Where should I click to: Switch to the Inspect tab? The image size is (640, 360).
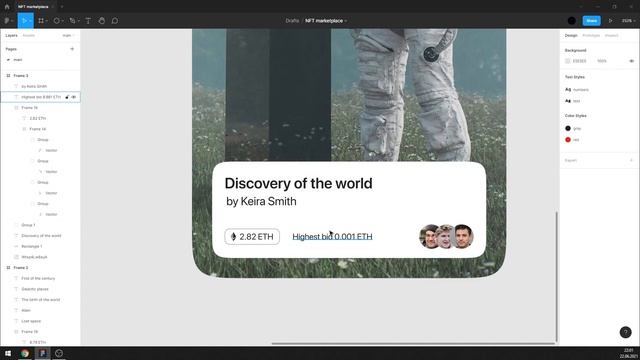tap(611, 36)
